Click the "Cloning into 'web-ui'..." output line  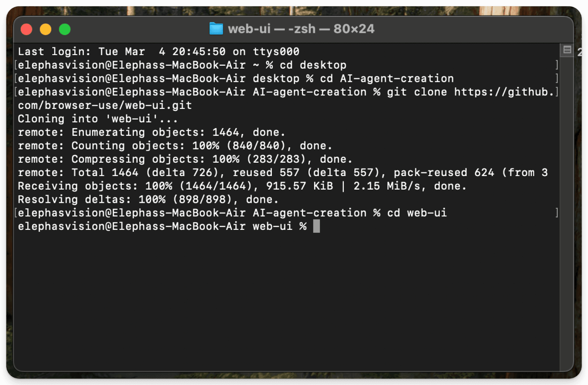98,119
